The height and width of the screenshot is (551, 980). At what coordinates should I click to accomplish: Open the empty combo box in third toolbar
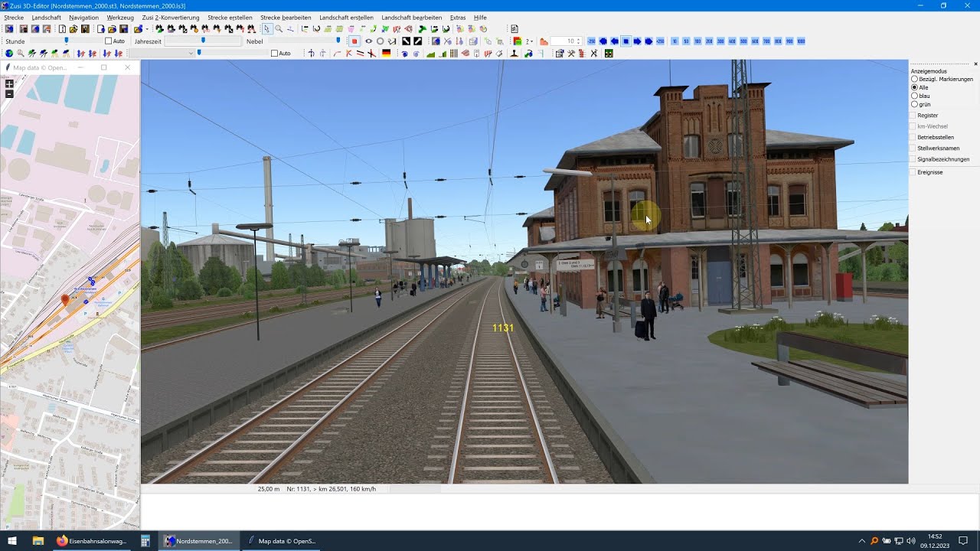(162, 54)
